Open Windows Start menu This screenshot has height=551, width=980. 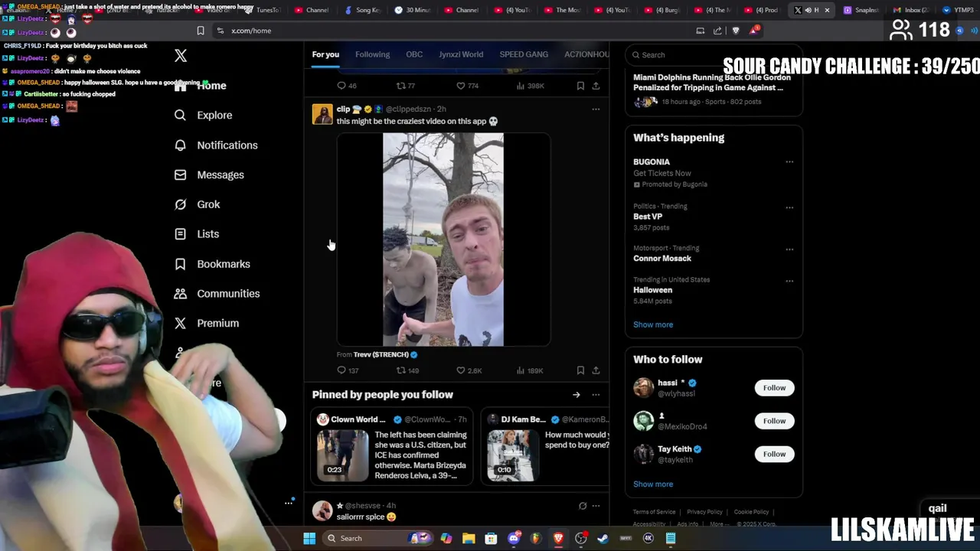click(x=309, y=539)
